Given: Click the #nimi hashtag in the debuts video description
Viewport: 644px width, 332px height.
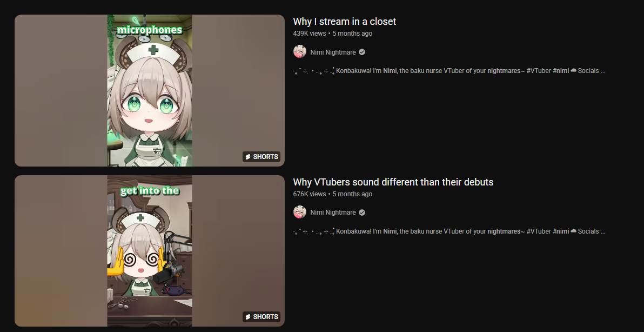Looking at the screenshot, I should pyautogui.click(x=561, y=231).
